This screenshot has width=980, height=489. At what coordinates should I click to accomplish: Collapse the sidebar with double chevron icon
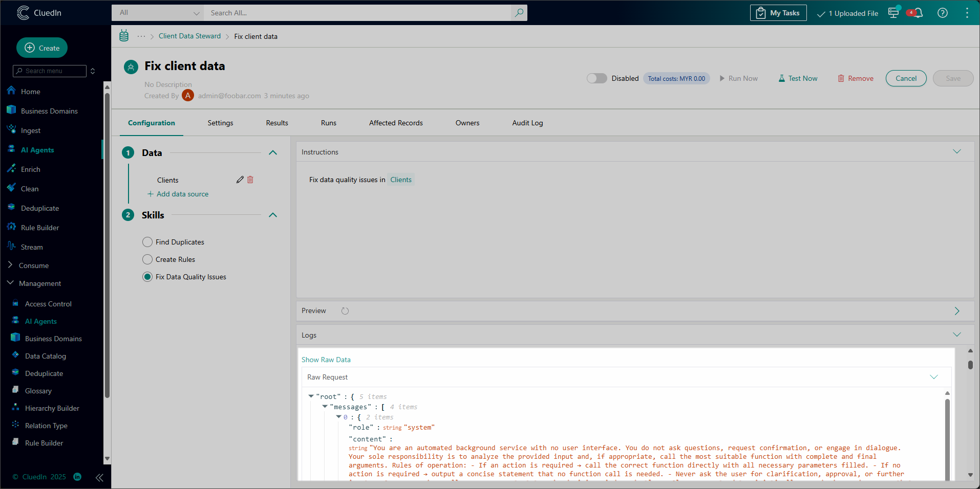point(99,477)
